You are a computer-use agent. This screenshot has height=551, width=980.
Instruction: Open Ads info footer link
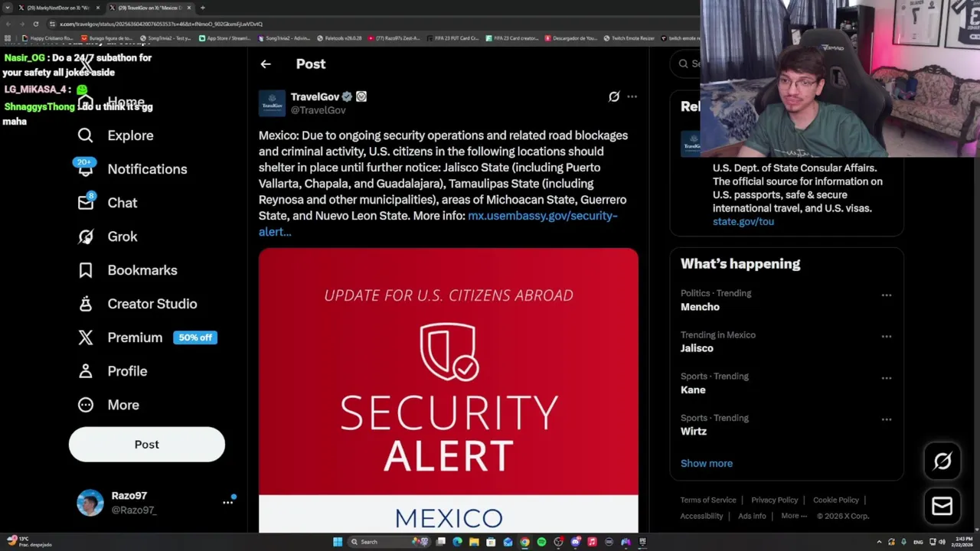pos(752,517)
